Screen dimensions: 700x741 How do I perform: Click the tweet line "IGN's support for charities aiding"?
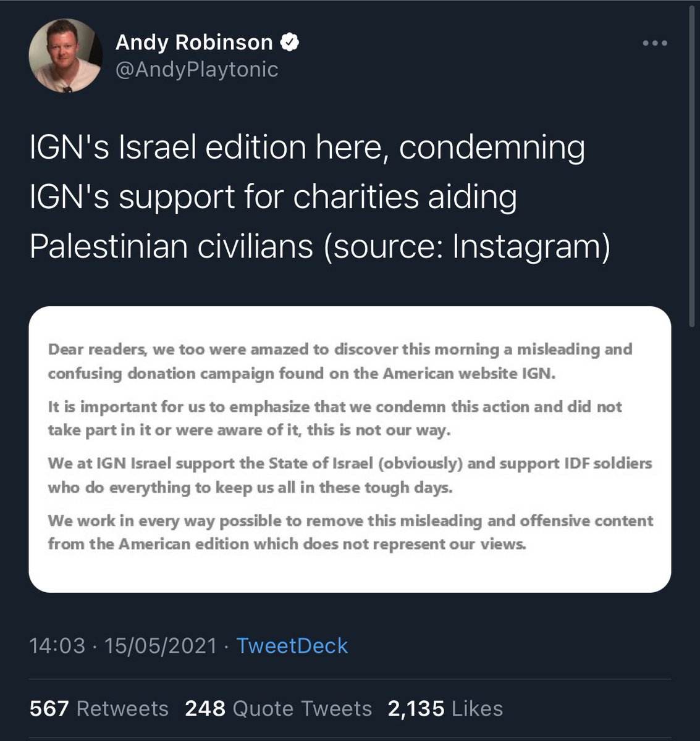pos(273,197)
